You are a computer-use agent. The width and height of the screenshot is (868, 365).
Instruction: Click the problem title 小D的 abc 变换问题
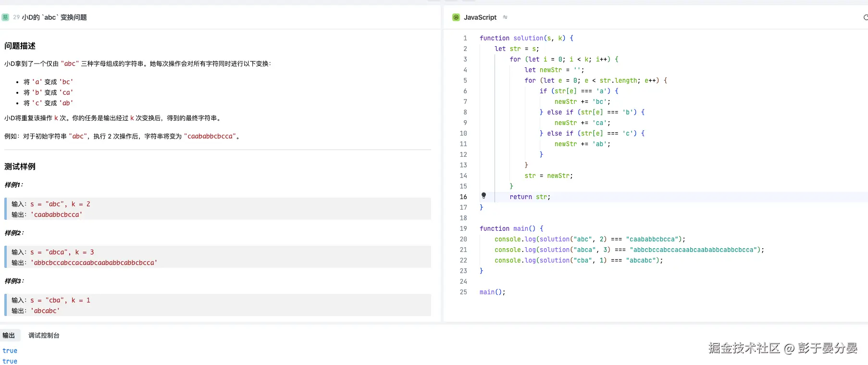[x=54, y=17]
